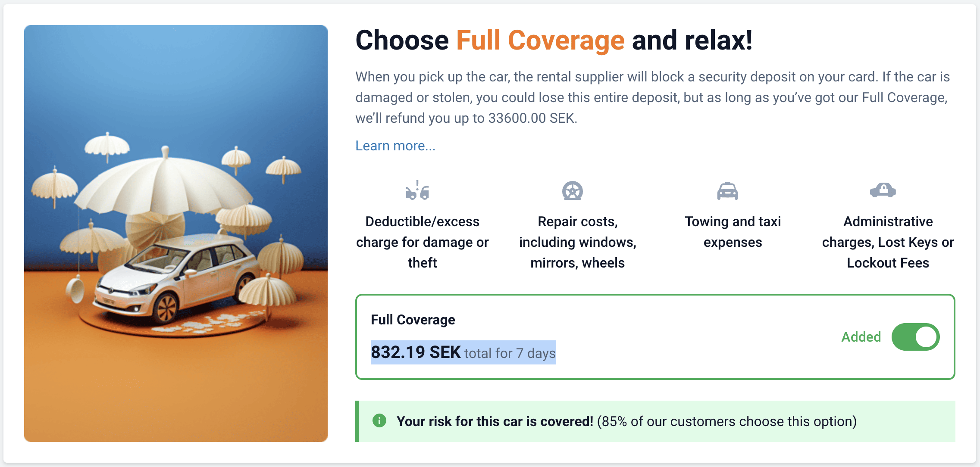The height and width of the screenshot is (467, 980).
Task: Open the 'Learn more...' link
Action: 395,146
